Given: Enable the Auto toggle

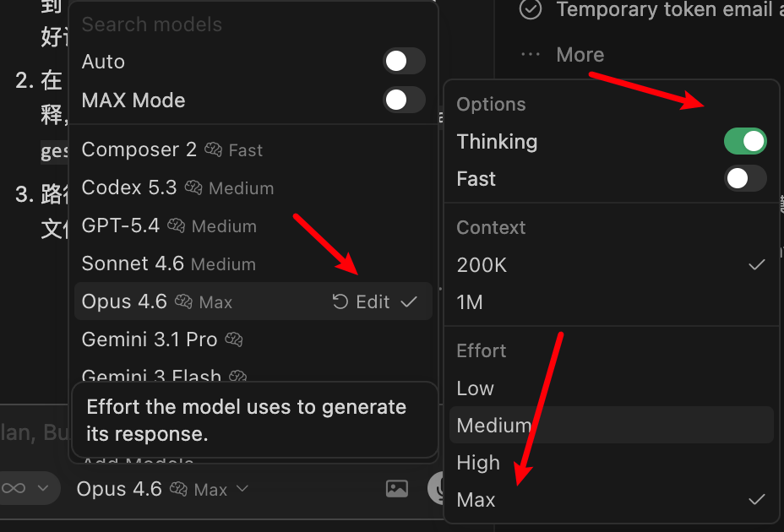Looking at the screenshot, I should coord(404,61).
